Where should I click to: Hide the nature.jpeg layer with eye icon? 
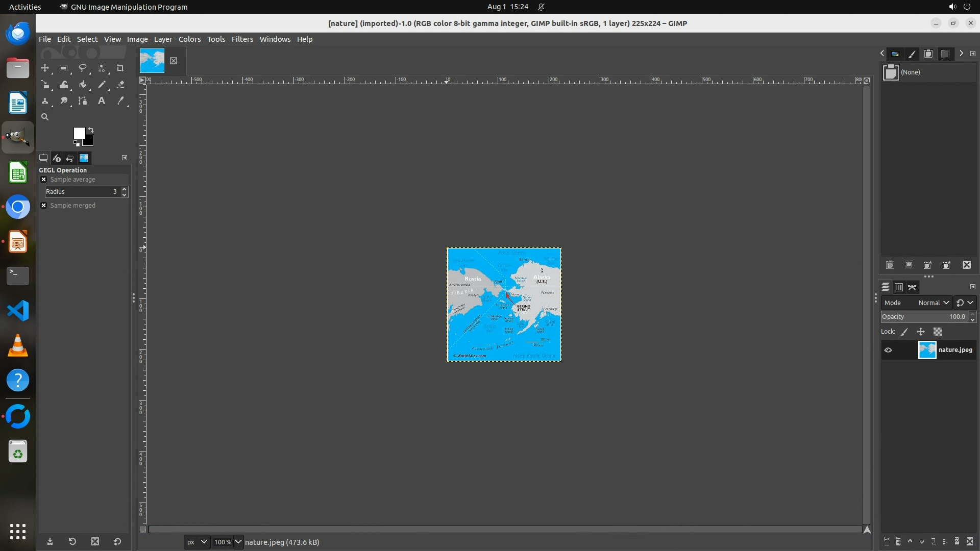point(888,350)
